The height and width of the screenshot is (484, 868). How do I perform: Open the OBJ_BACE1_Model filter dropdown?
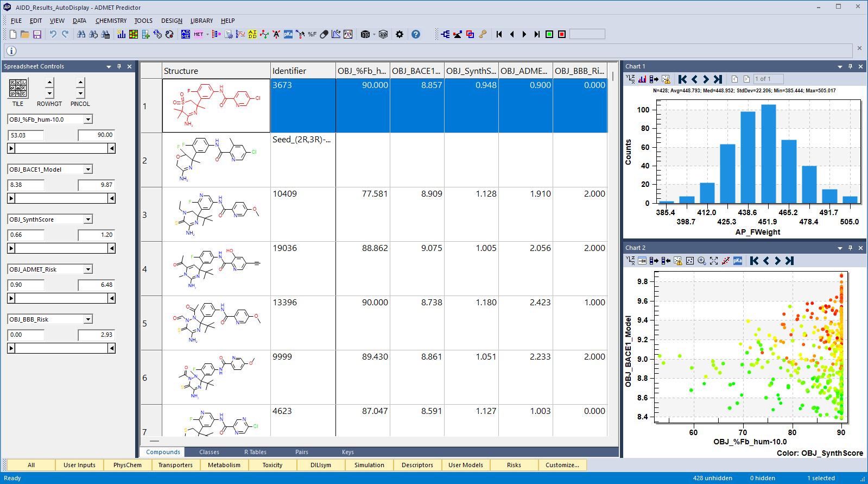(x=88, y=169)
